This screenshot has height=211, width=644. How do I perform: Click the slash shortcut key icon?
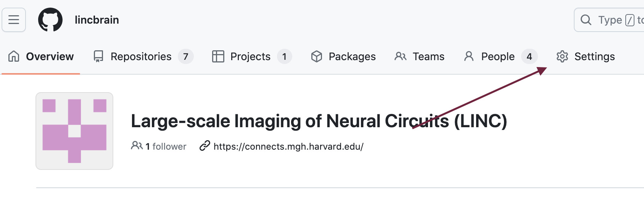tap(630, 20)
